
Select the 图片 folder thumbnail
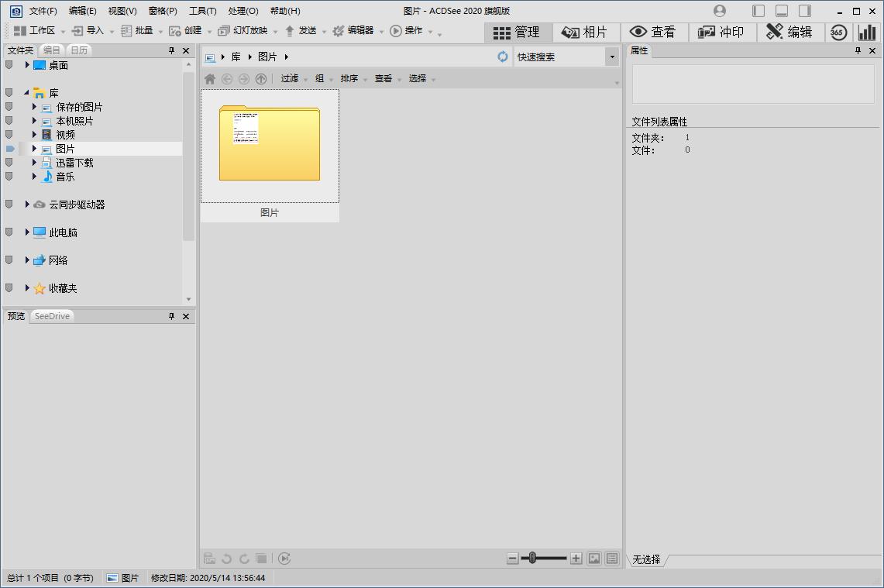pyautogui.click(x=270, y=144)
